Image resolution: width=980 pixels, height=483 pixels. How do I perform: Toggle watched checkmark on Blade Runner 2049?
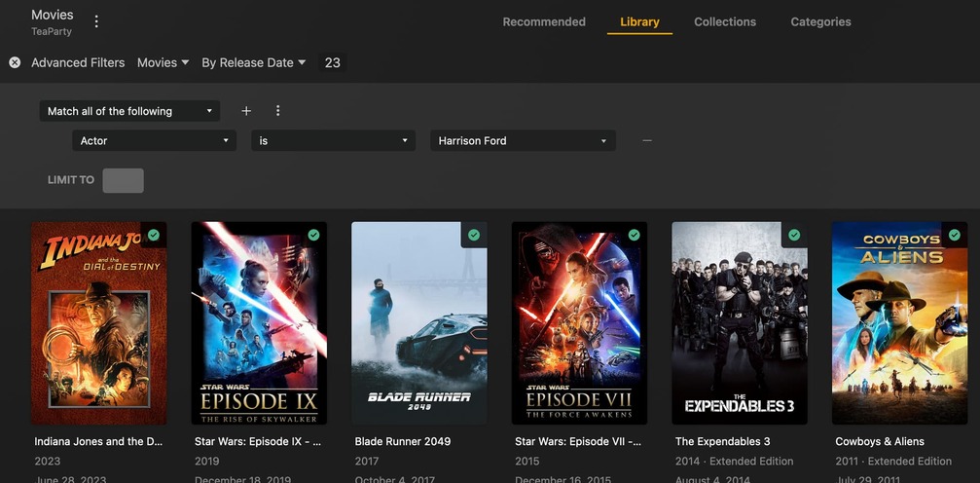tap(474, 235)
